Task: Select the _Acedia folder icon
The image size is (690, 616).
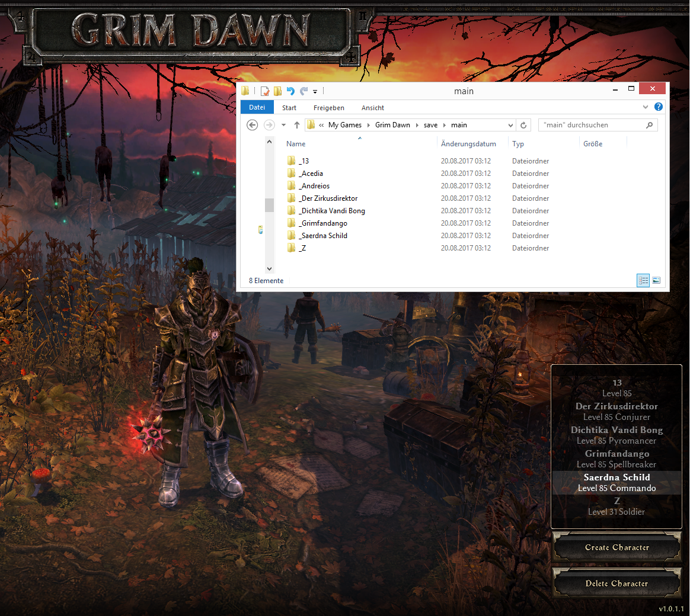Action: pos(291,173)
